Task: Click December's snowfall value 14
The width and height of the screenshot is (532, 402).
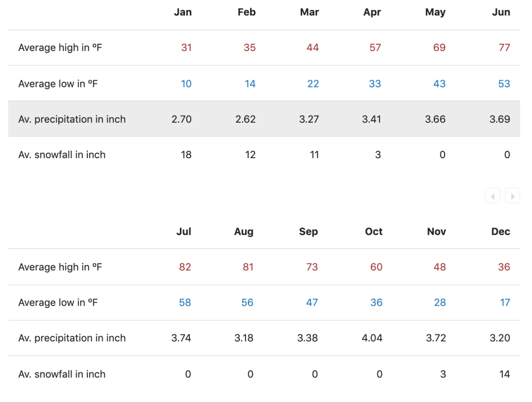Action: pyautogui.click(x=504, y=374)
